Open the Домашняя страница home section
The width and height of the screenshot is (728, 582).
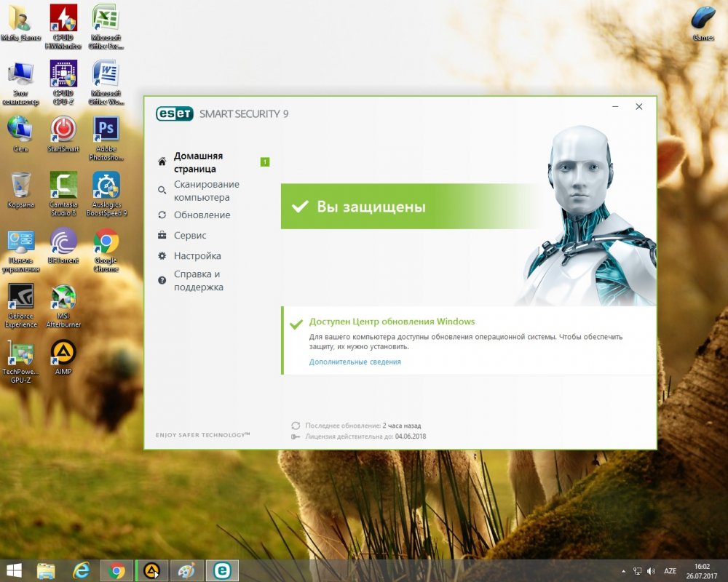click(198, 162)
